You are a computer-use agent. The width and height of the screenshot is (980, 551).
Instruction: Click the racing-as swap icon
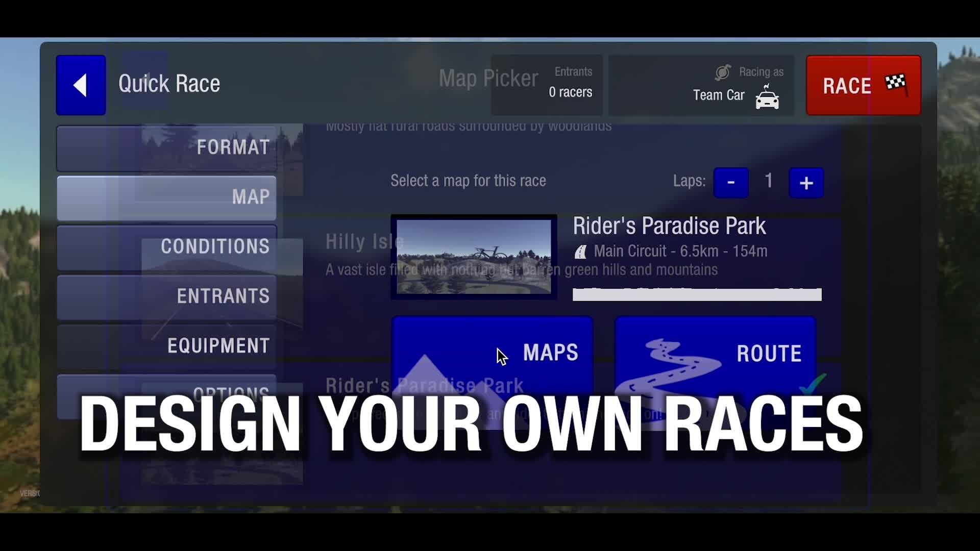723,72
